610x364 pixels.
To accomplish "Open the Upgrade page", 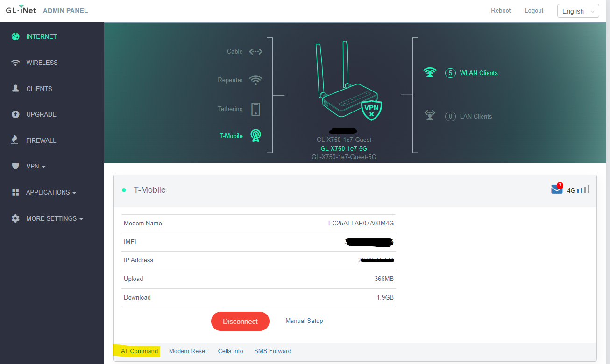I will click(x=41, y=114).
